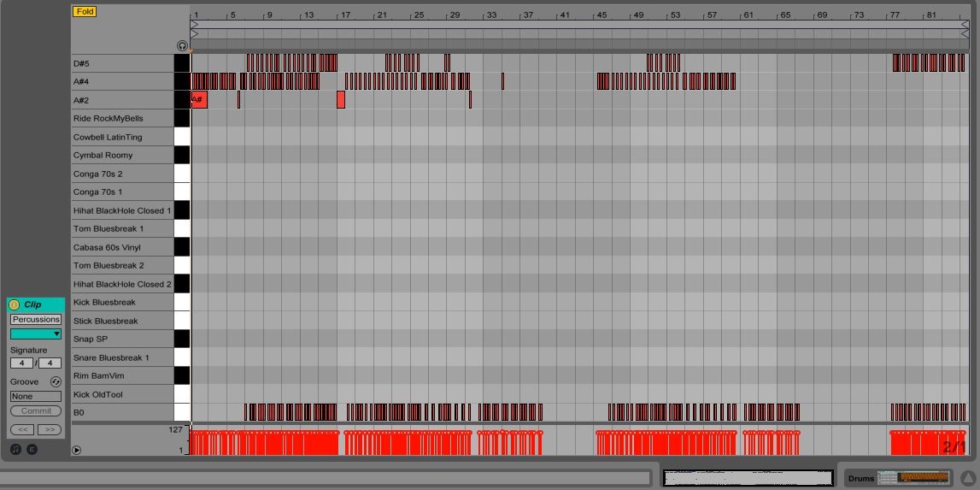Viewport: 980px width, 490px height.
Task: Click the nudge backward << button
Action: pos(22,429)
